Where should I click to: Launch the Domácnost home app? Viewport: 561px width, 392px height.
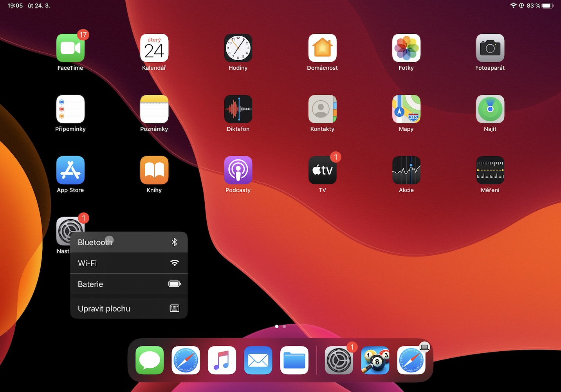tap(322, 48)
